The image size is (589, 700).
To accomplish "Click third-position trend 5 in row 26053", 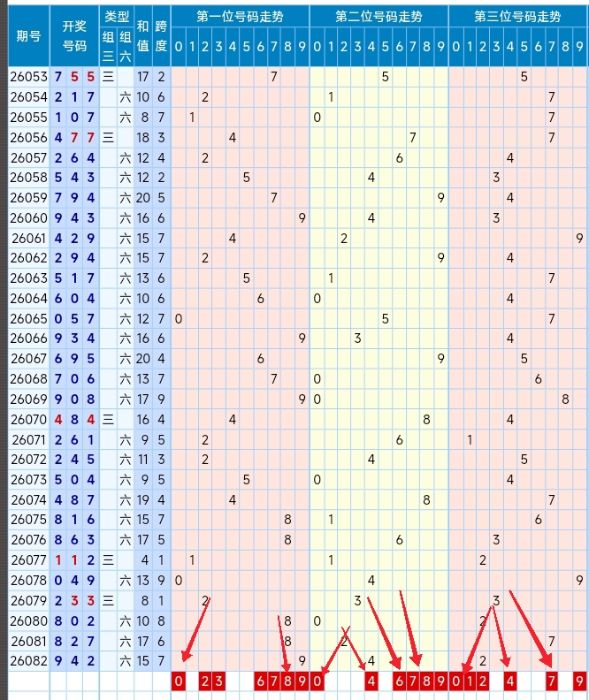I will (x=524, y=77).
